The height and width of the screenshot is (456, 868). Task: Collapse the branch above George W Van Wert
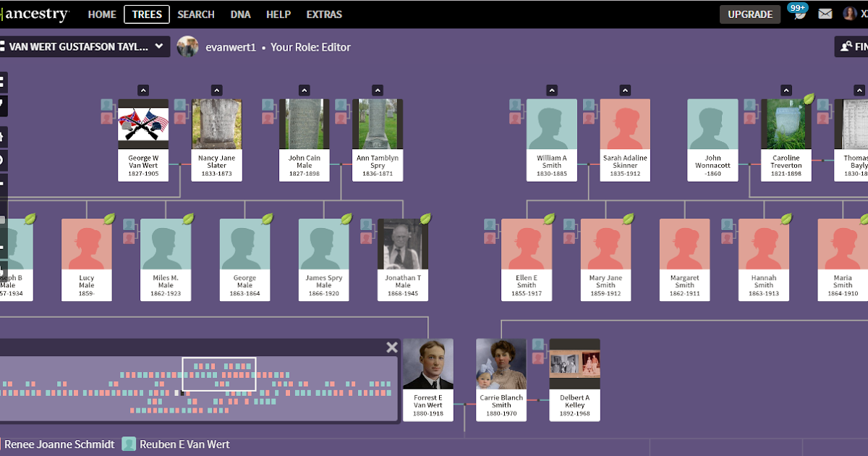(143, 90)
